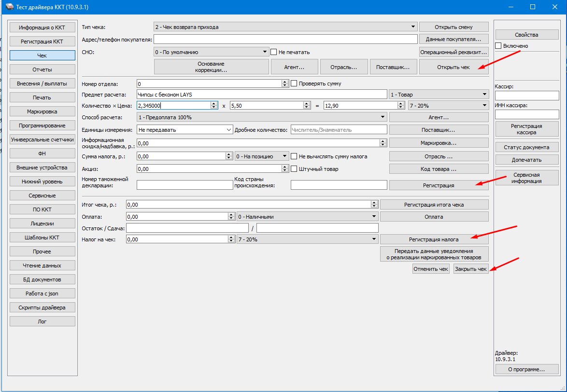The height and width of the screenshot is (392, 567).
Task: Click the 'Закрыть чек' button
Action: point(471,269)
